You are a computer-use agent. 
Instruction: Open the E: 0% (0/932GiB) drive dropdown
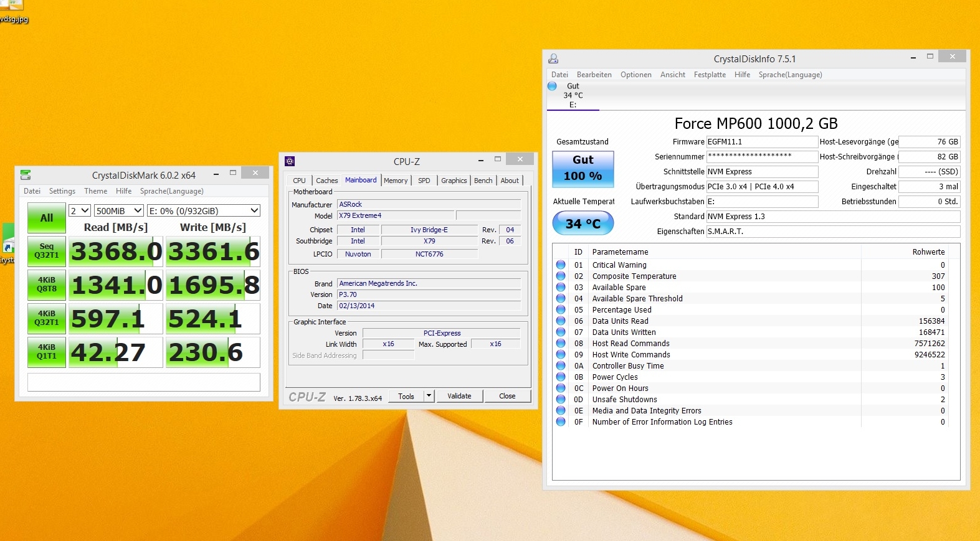tap(204, 211)
